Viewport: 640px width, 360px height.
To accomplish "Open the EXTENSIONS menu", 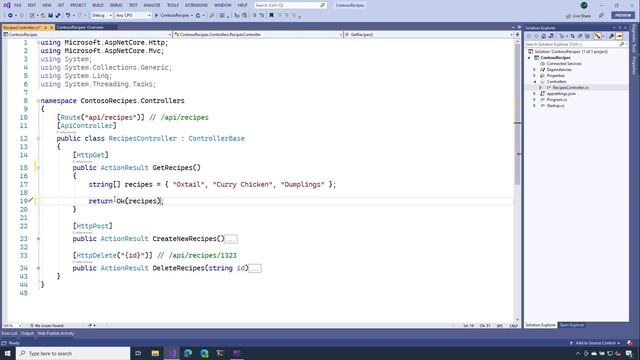I will [x=196, y=5].
